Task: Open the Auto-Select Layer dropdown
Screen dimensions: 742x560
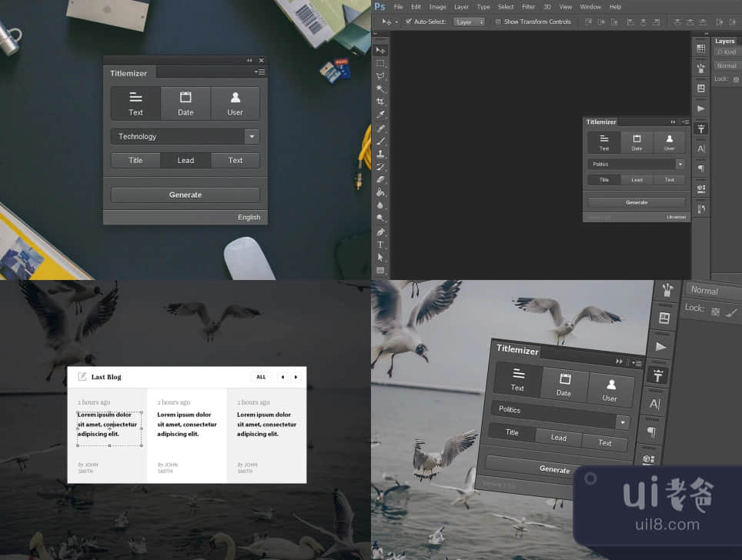Action: 469,22
